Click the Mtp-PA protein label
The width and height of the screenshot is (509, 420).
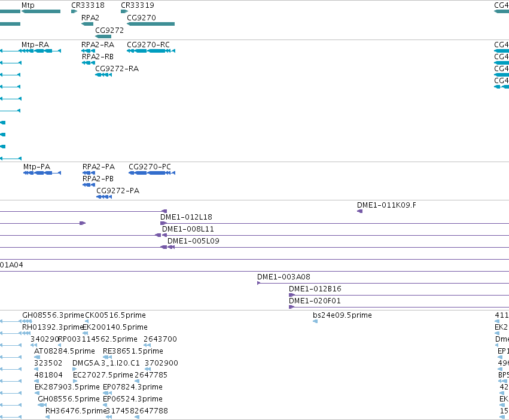[x=36, y=167]
